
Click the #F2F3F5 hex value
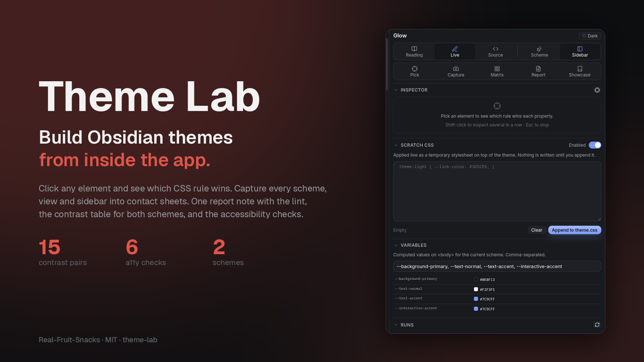(487, 290)
